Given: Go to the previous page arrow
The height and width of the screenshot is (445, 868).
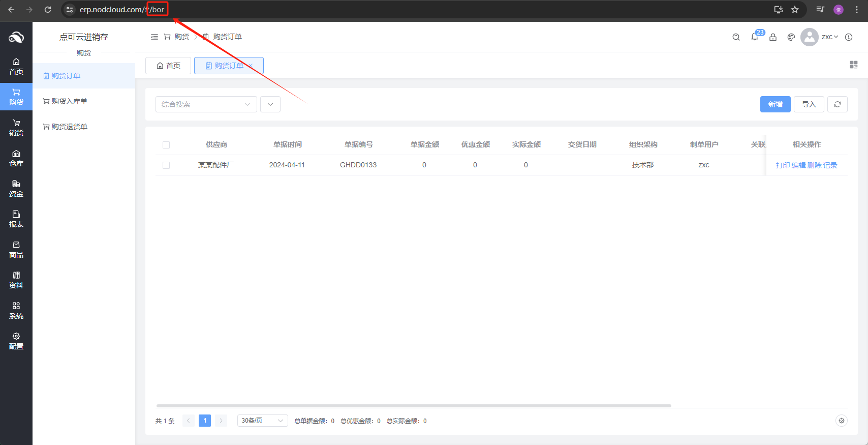Looking at the screenshot, I should pos(189,421).
